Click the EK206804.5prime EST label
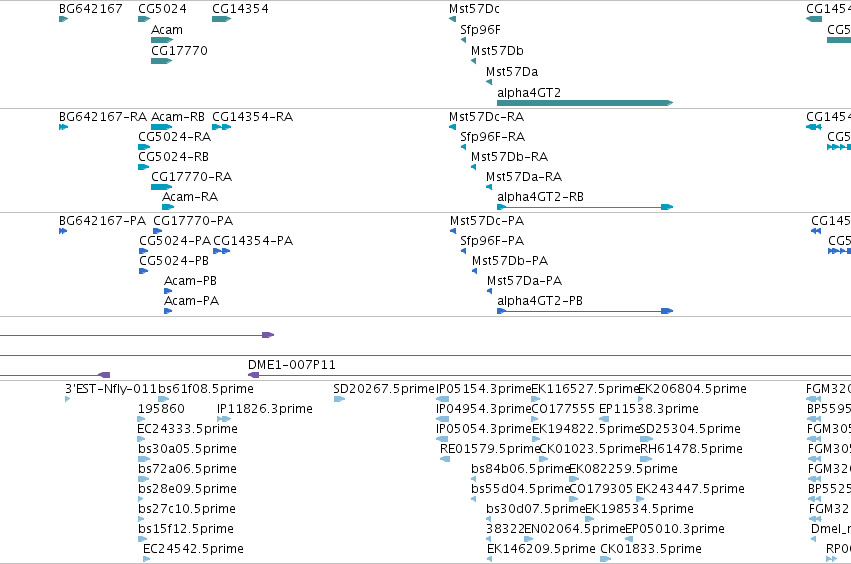This screenshot has height=564, width=851. [x=693, y=389]
